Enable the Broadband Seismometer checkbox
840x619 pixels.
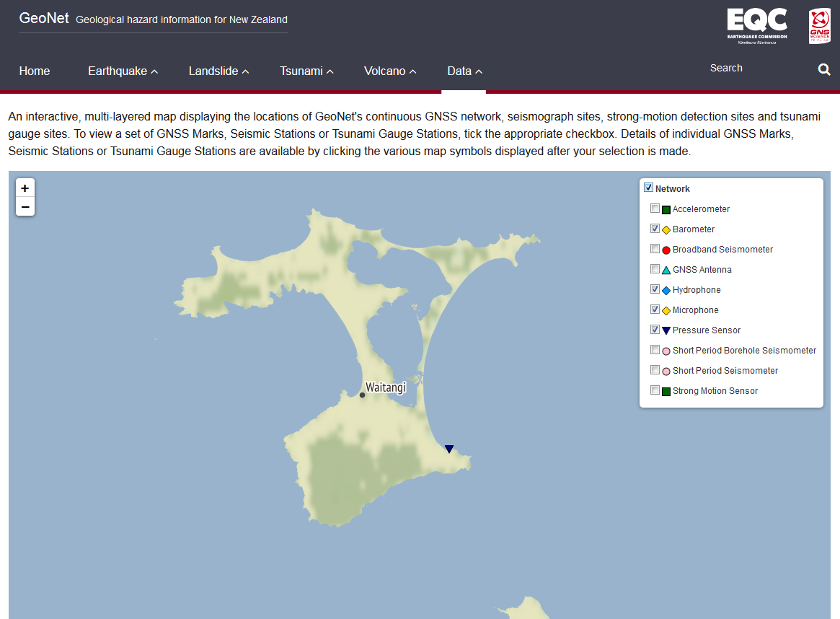click(x=655, y=249)
